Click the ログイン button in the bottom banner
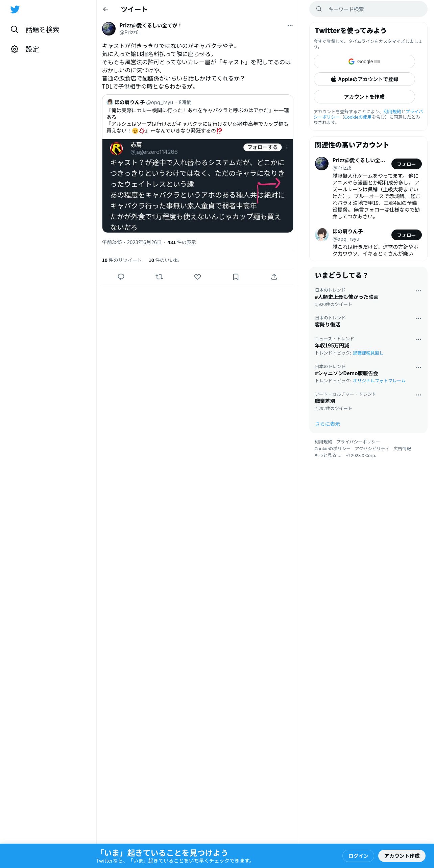The height and width of the screenshot is (868, 434). pyautogui.click(x=358, y=856)
